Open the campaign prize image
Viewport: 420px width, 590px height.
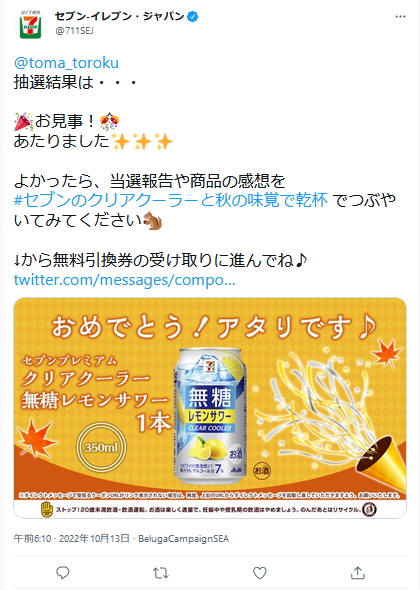pos(210,408)
